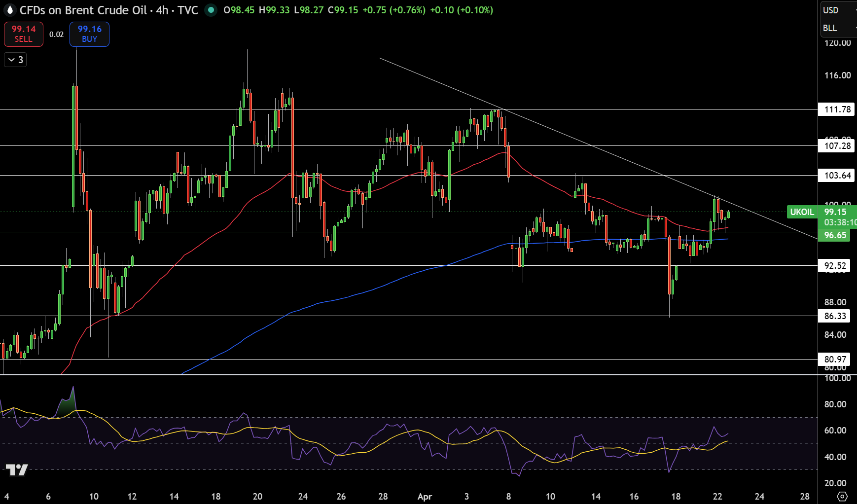Click the current price 99.15 label

point(836,212)
